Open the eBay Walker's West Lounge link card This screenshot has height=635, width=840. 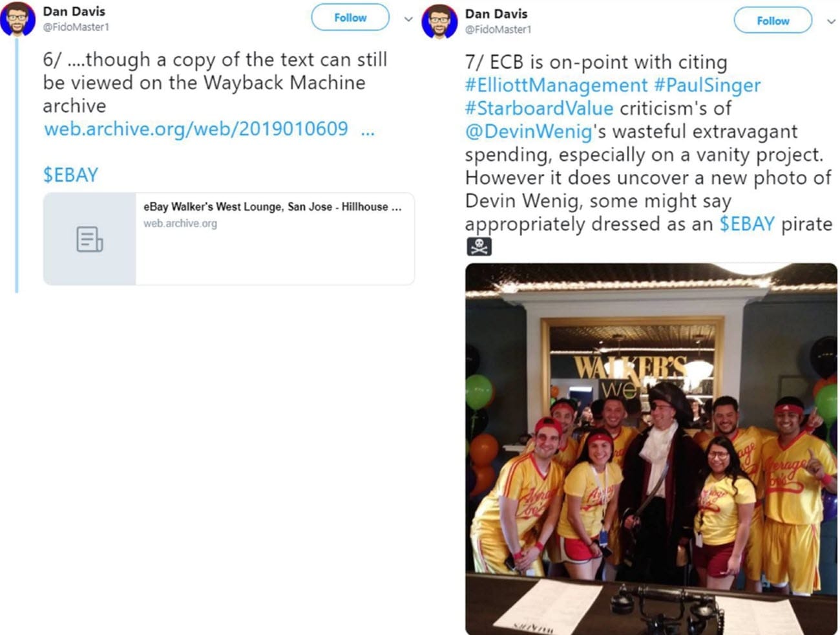click(229, 239)
